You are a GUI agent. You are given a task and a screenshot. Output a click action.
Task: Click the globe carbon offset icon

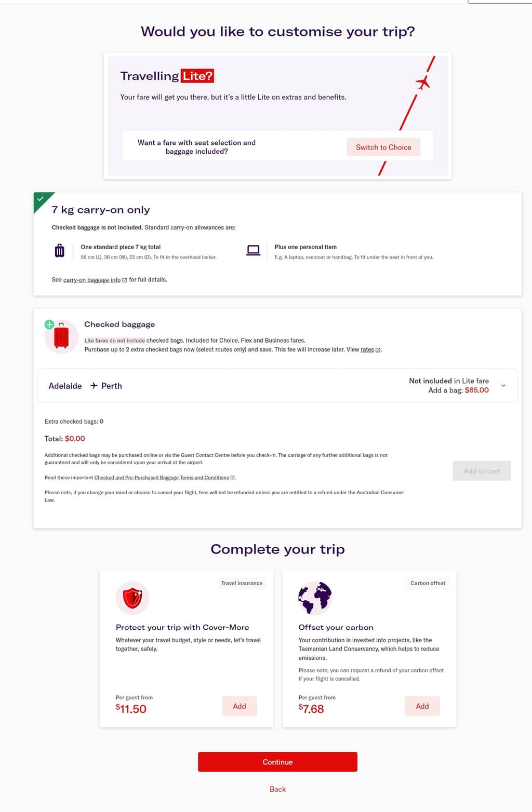coord(315,598)
